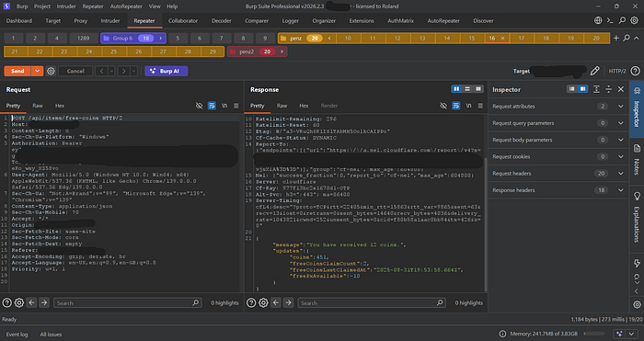The width and height of the screenshot is (644, 341).
Task: Click the request search input field
Action: (x=127, y=302)
